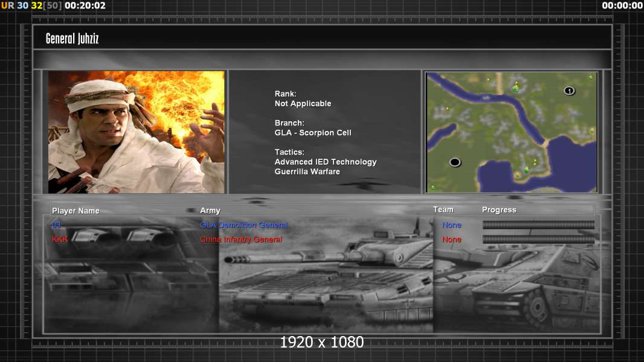
Task: Select the 'China Infantry General' army entry
Action: 241,240
